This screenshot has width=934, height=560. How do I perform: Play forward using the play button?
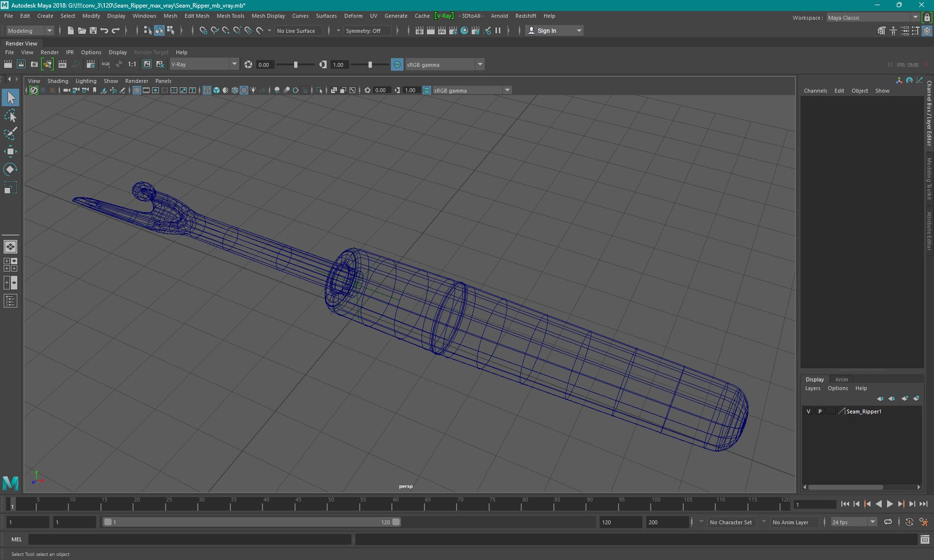[x=890, y=504]
